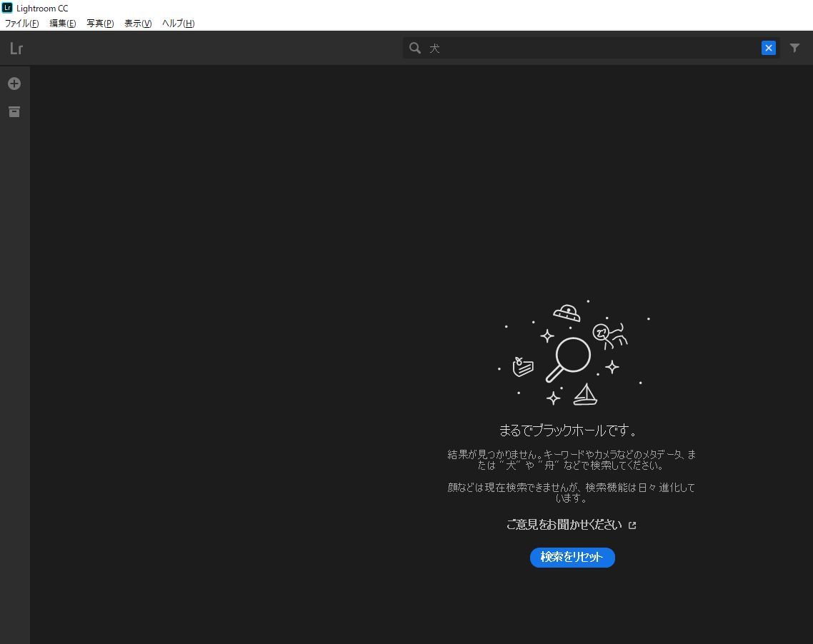Image resolution: width=813 pixels, height=644 pixels.
Task: Open the 表示 menu
Action: coord(137,23)
